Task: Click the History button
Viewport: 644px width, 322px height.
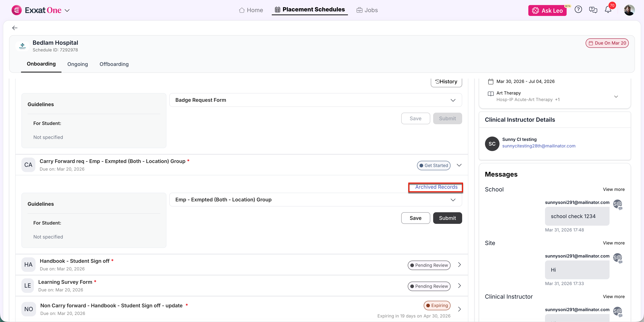Action: 446,82
